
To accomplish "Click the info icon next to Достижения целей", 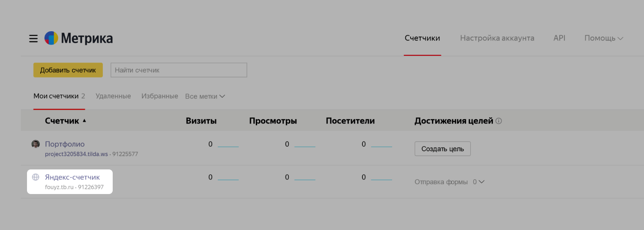I will coord(499,121).
